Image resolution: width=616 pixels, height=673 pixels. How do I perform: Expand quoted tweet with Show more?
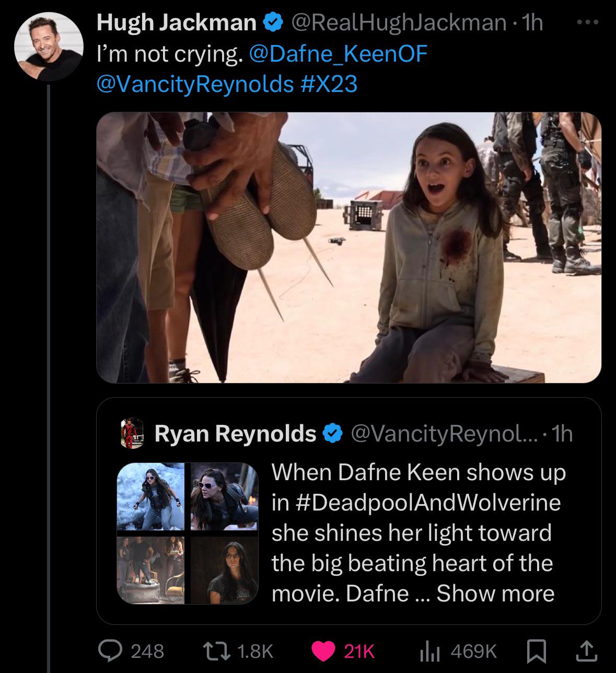click(495, 593)
